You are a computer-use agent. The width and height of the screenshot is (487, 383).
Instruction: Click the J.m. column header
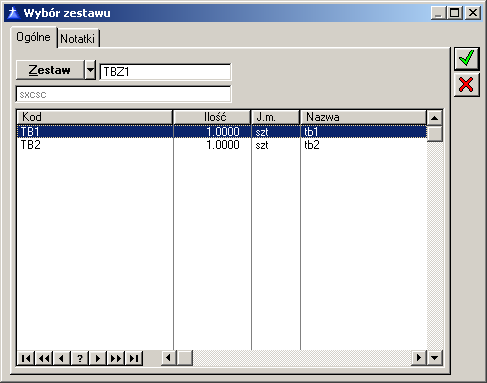[x=276, y=117]
